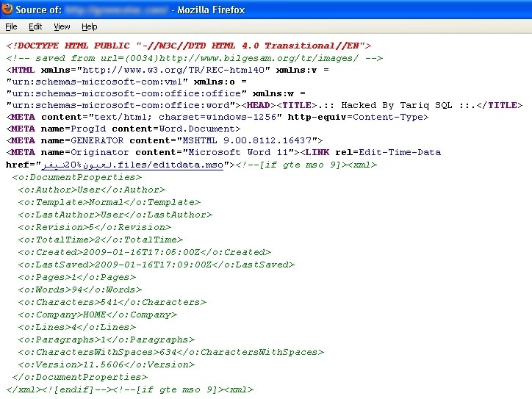Click the 'saved from url' comment line
532x399 pixels.
(195, 58)
